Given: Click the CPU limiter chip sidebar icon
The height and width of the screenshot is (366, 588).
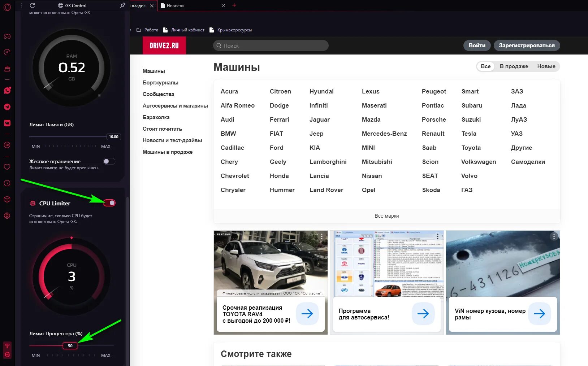Looking at the screenshot, I should [7, 355].
